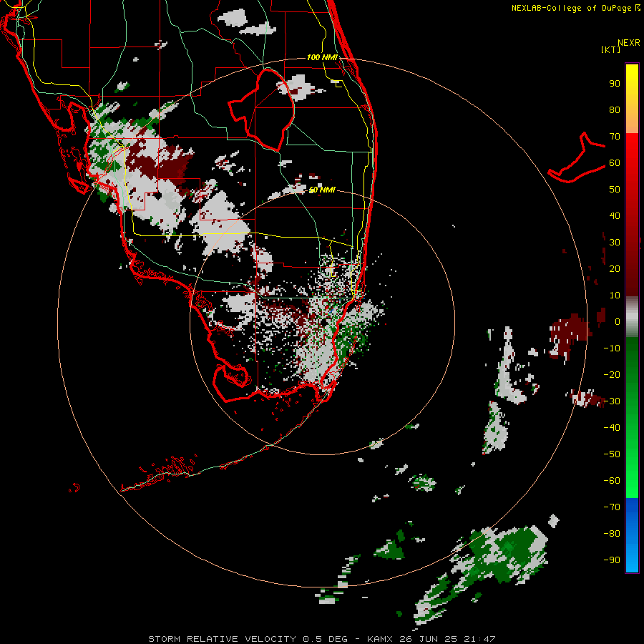This screenshot has width=644, height=644.
Task: Click the -70 value on velocity scale
Action: (x=612, y=507)
